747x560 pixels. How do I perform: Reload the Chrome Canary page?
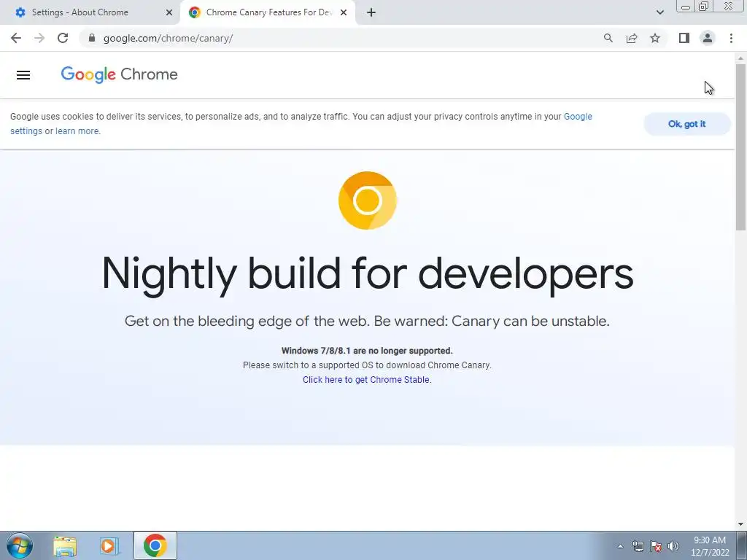point(63,38)
